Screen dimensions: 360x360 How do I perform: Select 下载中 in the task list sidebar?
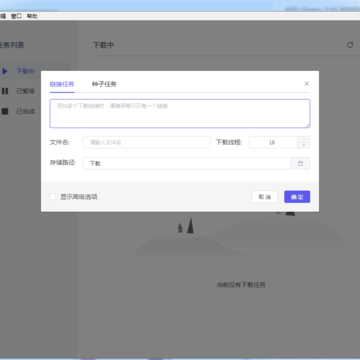pyautogui.click(x=25, y=71)
